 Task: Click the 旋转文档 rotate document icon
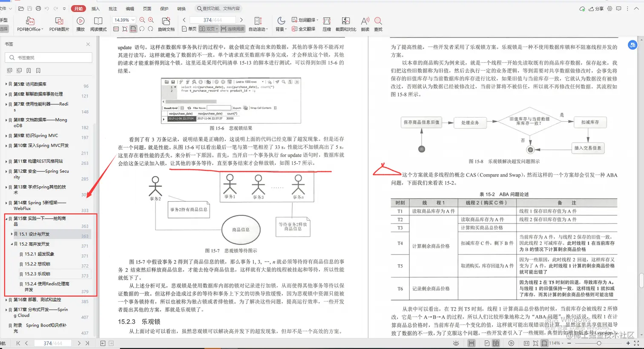pos(166,21)
